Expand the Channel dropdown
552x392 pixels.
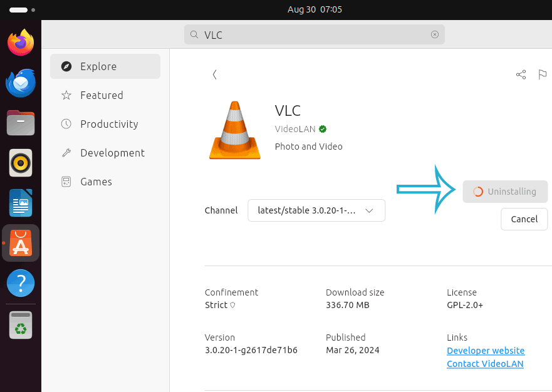(x=316, y=210)
